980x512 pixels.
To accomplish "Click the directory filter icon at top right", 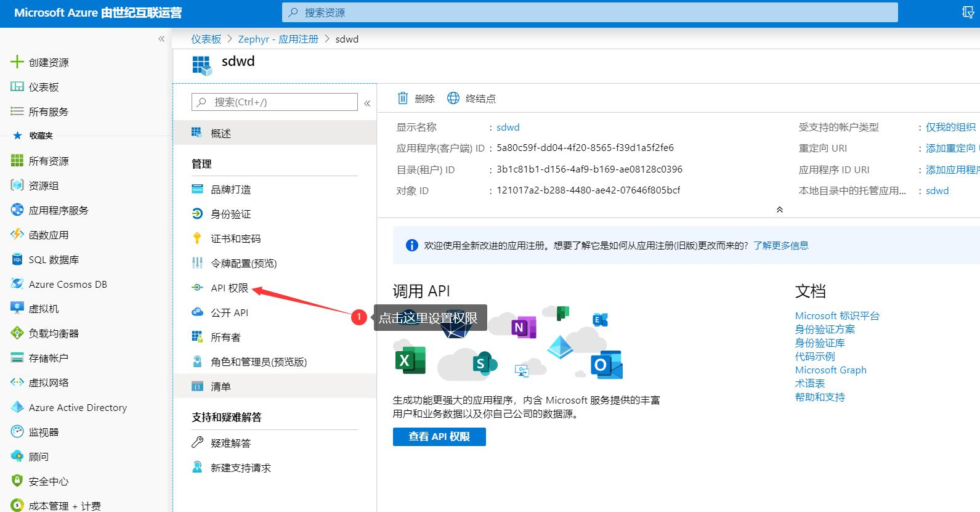I will click(968, 12).
